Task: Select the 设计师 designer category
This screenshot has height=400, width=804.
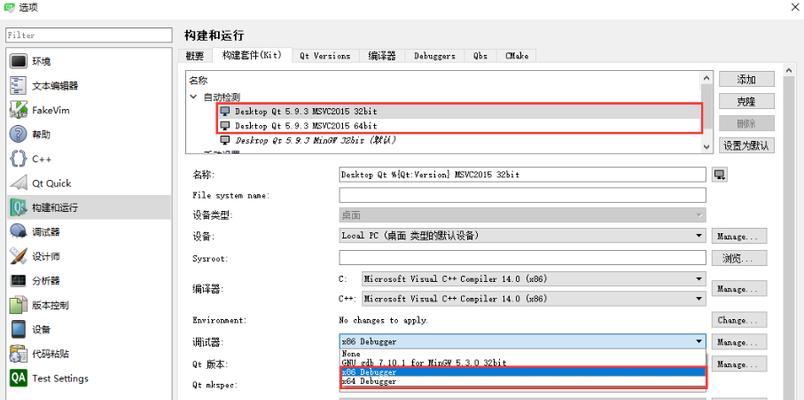Action: coord(90,256)
